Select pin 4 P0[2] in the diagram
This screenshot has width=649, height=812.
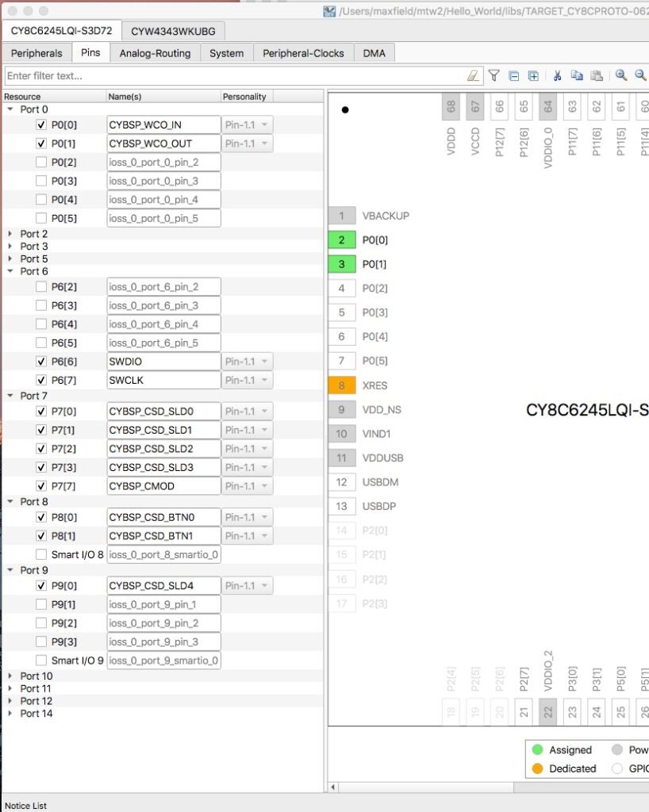[x=341, y=289]
